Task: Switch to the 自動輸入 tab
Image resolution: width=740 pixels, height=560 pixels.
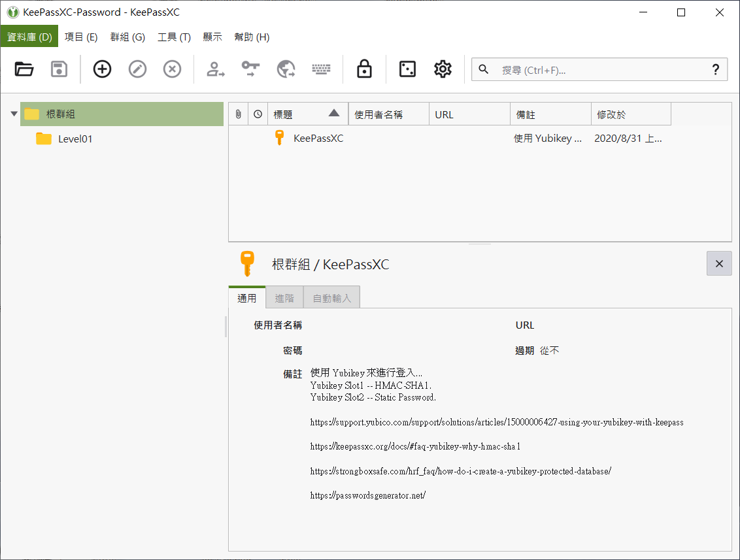Action: (332, 298)
